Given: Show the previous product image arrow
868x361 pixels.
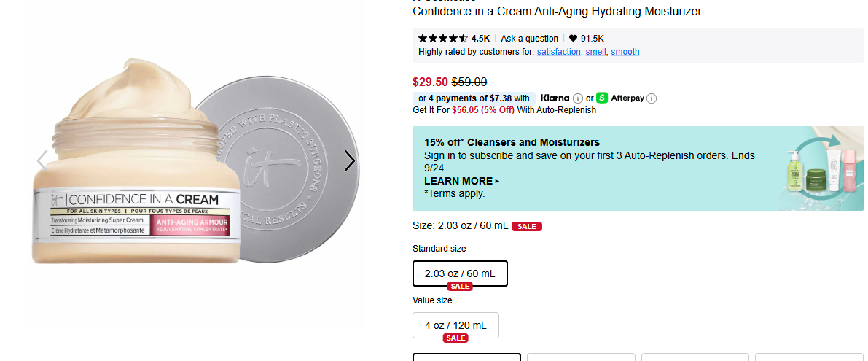Looking at the screenshot, I should [x=42, y=161].
